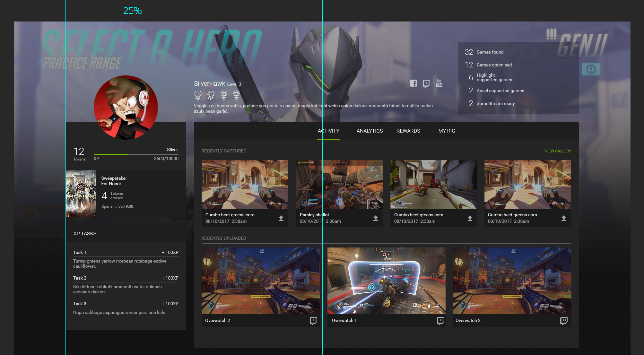Click the View Gallery link
Viewport: 644px width, 355px height.
558,151
